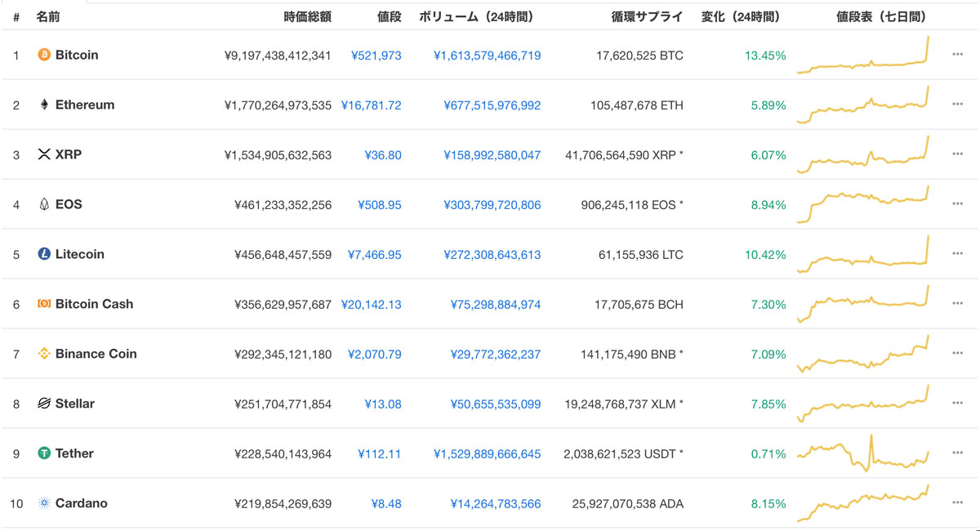Open the more-options menu for Bitcoin Cash
Image resolution: width=980 pixels, height=531 pixels.
[957, 304]
